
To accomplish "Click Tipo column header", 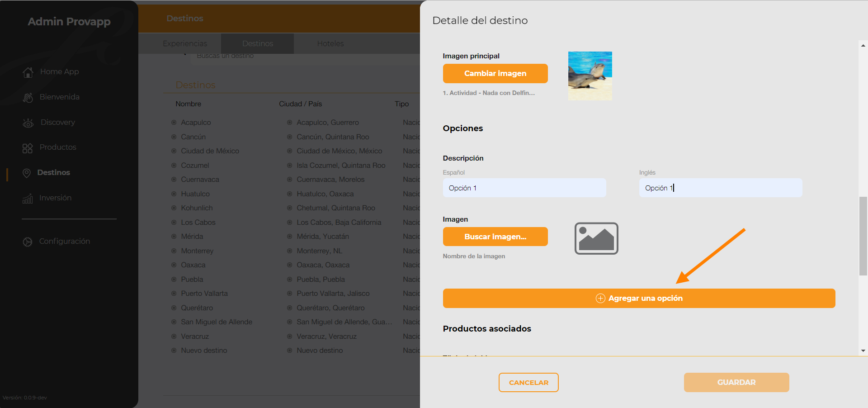I will [402, 104].
